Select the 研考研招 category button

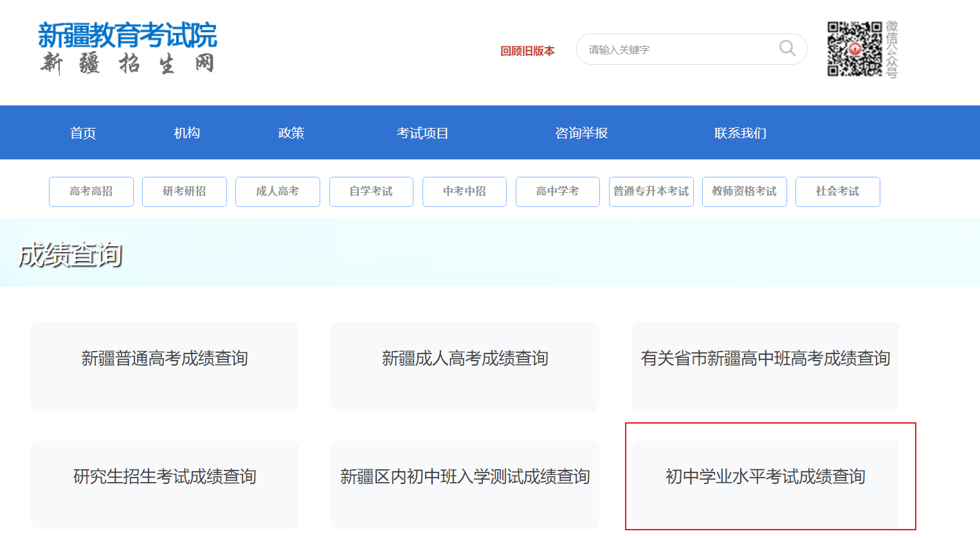[x=185, y=192]
